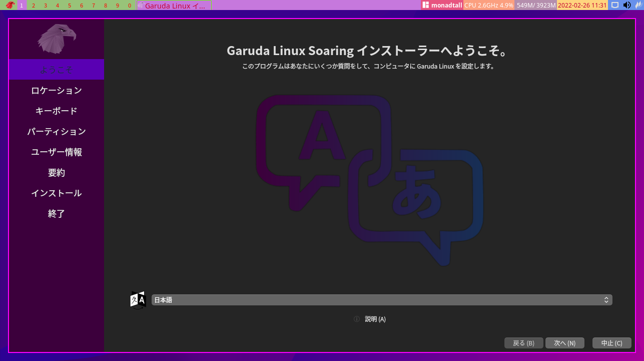Click the monadtall layout name
Screen dimensions: 644x361
(447, 5)
